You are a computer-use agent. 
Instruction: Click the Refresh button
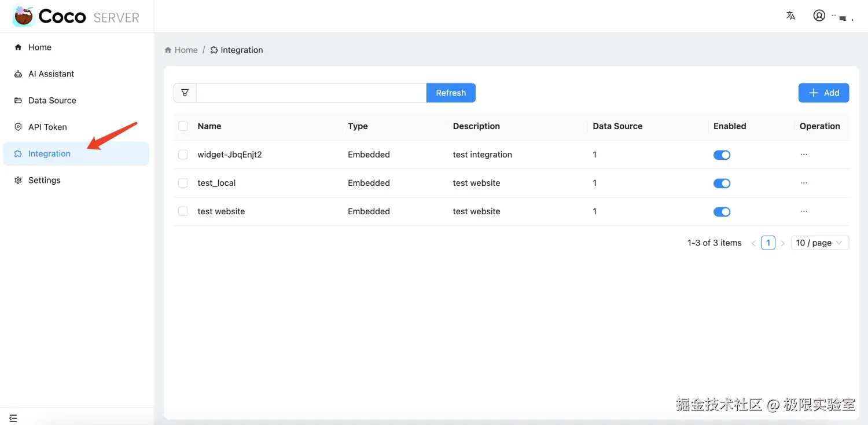tap(451, 93)
